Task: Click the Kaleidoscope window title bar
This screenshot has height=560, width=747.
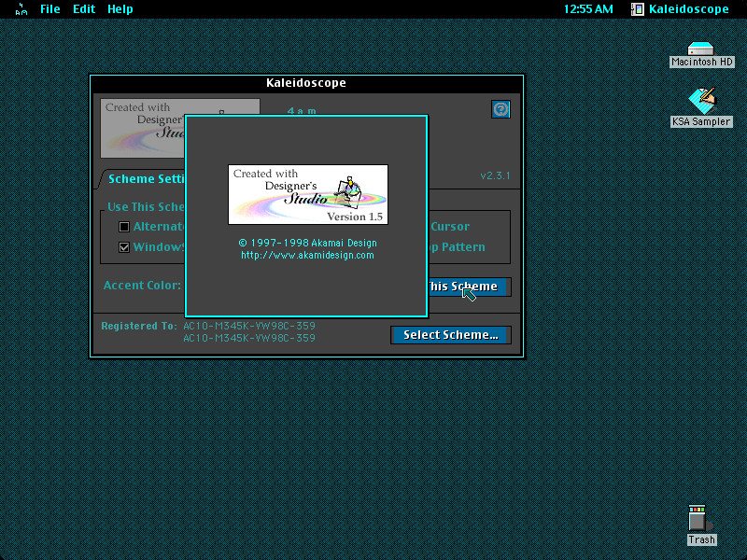Action: pyautogui.click(x=306, y=83)
